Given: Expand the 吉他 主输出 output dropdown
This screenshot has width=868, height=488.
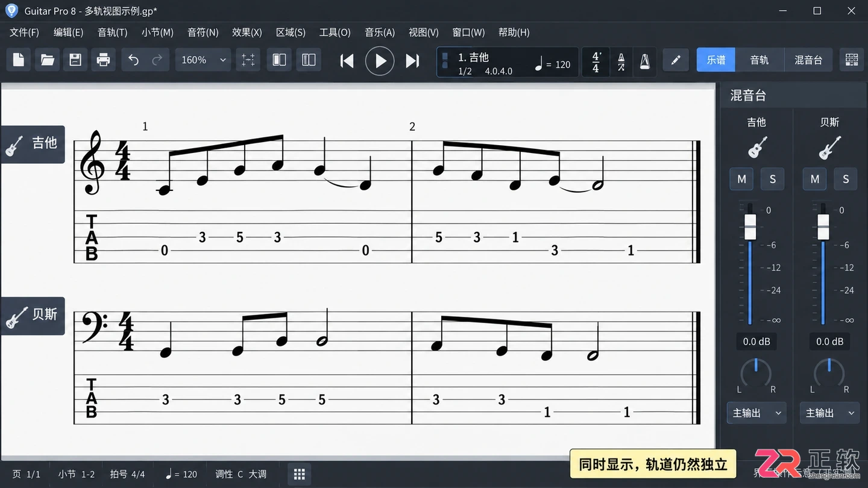Looking at the screenshot, I should tap(757, 413).
